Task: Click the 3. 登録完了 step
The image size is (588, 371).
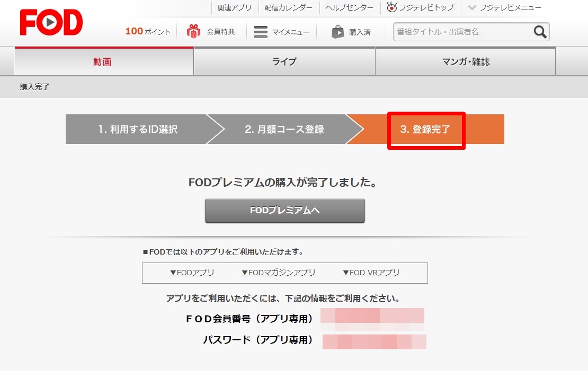Action: pyautogui.click(x=425, y=130)
